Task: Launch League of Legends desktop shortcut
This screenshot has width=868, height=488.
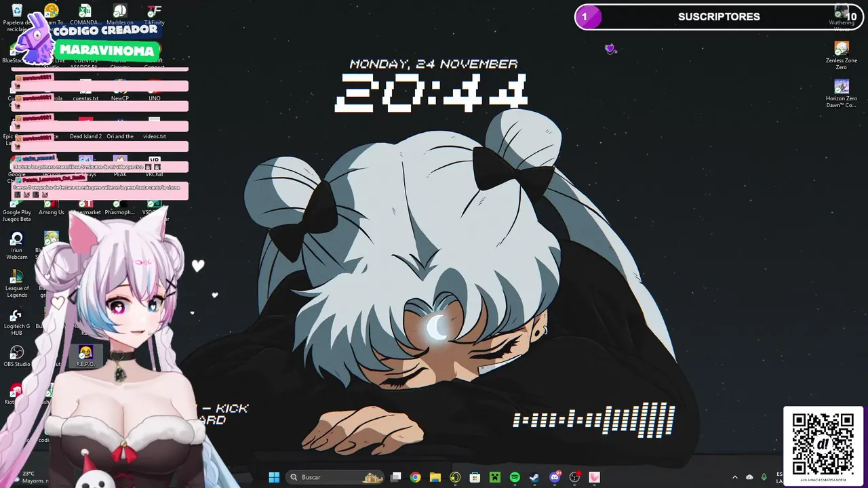Action: click(17, 283)
